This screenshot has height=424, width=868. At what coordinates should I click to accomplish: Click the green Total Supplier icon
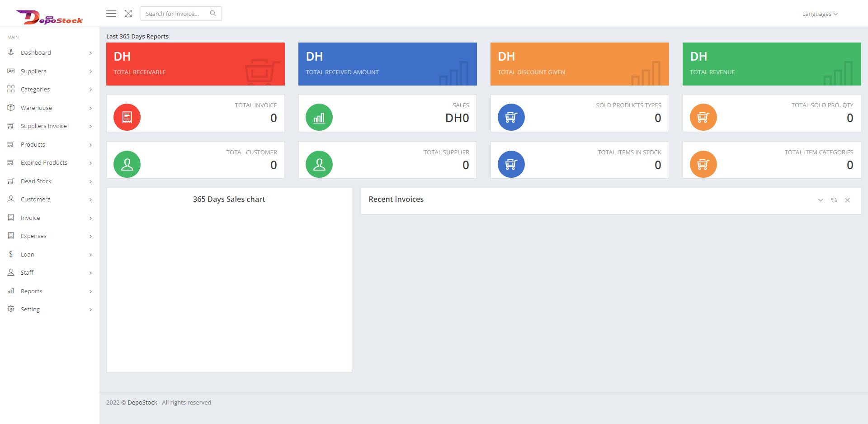pyautogui.click(x=319, y=164)
